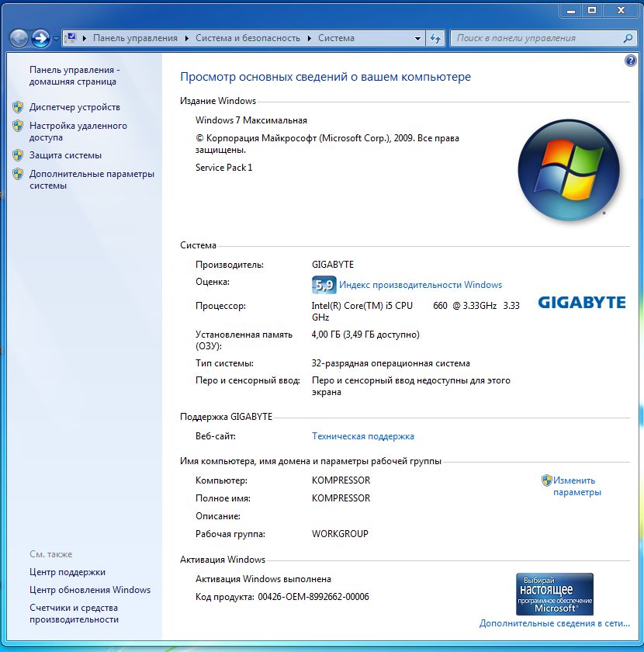Open the recent pages dropdown arrow

click(x=56, y=39)
